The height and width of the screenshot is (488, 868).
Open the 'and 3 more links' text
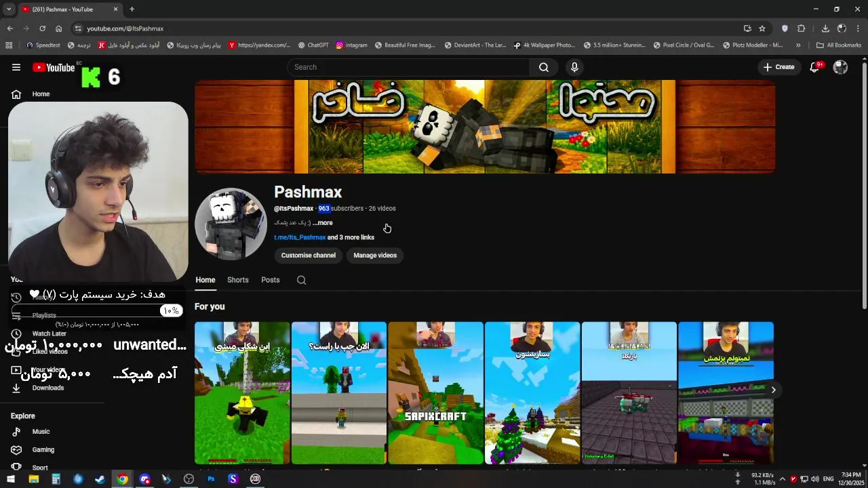[x=351, y=237]
